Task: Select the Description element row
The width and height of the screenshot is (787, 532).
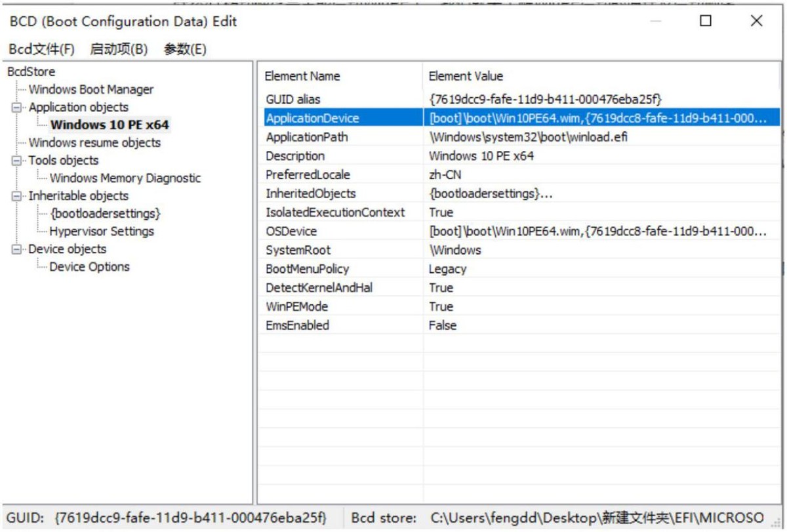Action: pos(519,156)
